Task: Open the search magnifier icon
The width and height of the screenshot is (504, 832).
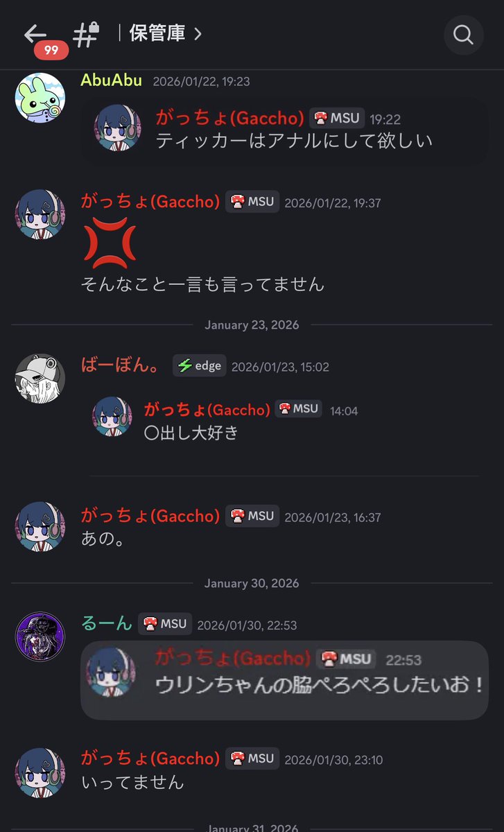Action: (463, 34)
